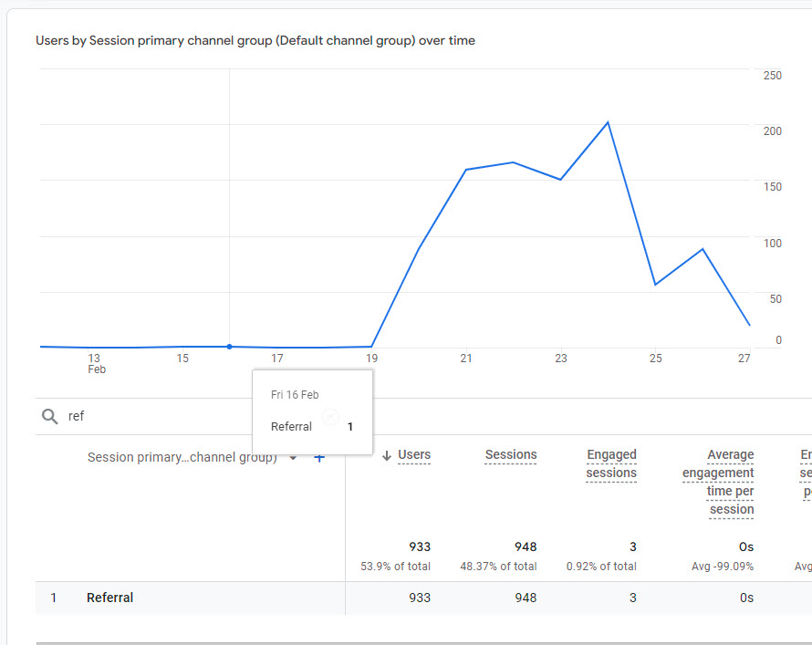The width and height of the screenshot is (812, 645).
Task: Sort table by Users column
Action: coord(414,454)
